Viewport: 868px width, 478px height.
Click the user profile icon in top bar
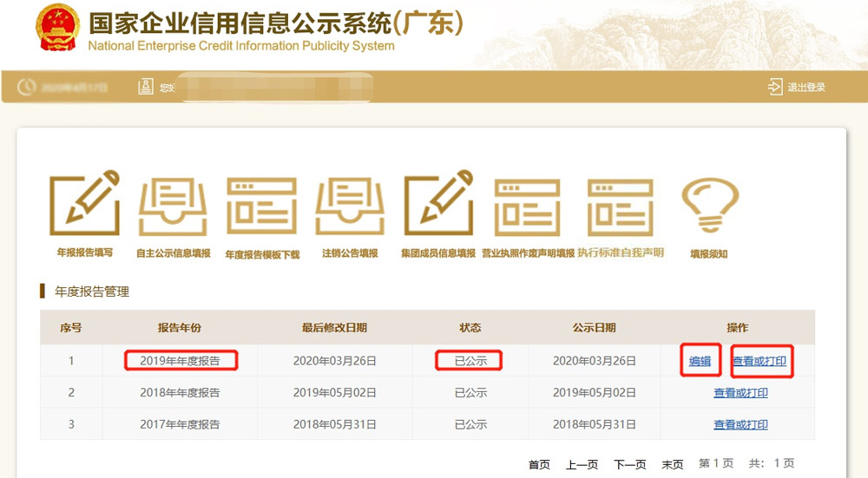146,87
